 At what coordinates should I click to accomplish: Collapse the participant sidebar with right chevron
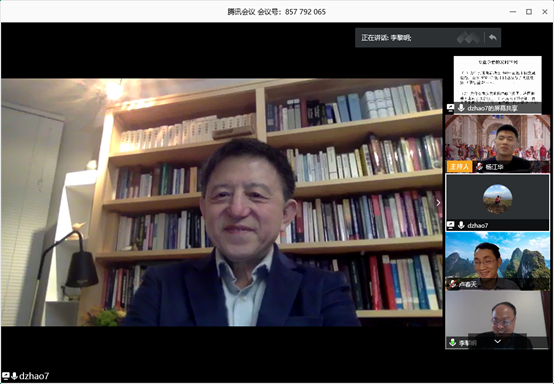(x=438, y=202)
